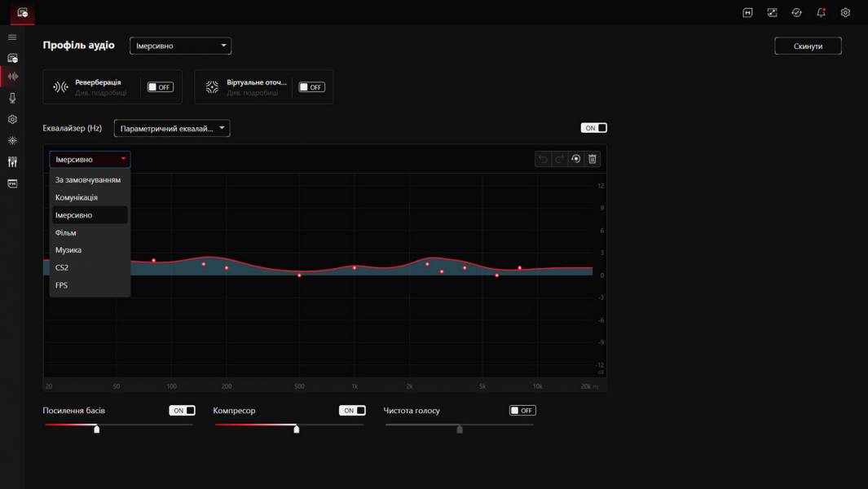
Task: Open the hamburger menu in the sidebar
Action: 12,37
